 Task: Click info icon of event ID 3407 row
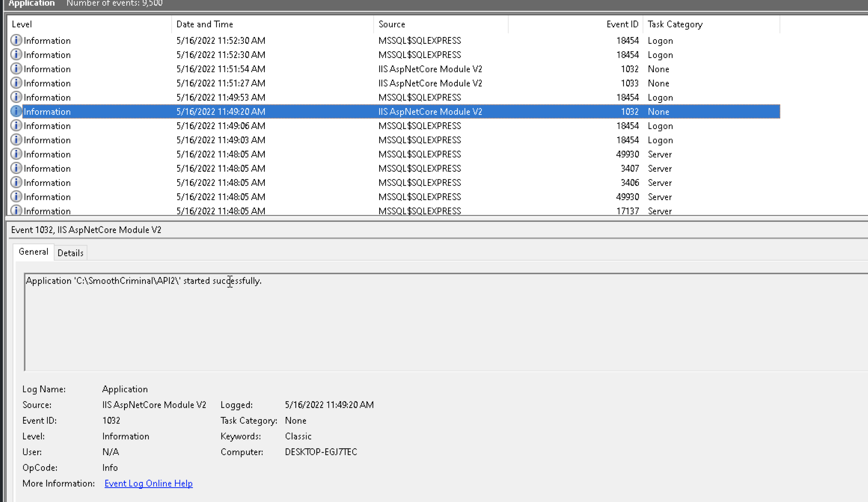(x=16, y=168)
